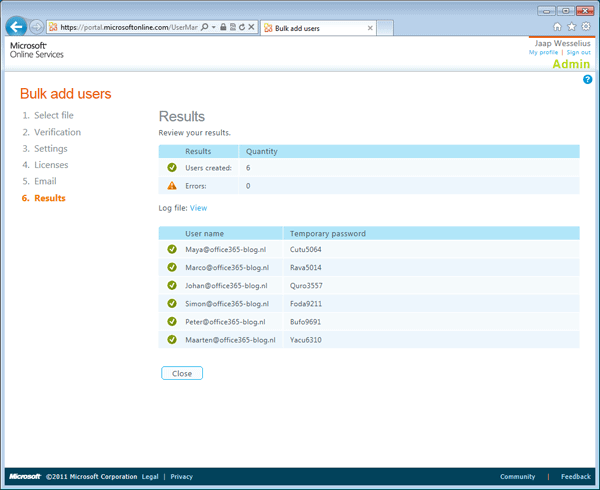Maximize the browser window
Viewport: 600px width, 490px height.
[x=566, y=11]
